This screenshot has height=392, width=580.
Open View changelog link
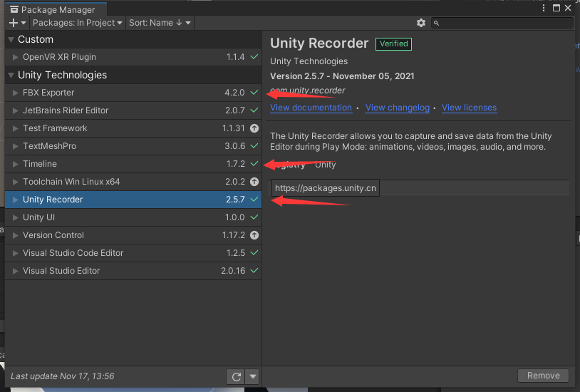(398, 108)
